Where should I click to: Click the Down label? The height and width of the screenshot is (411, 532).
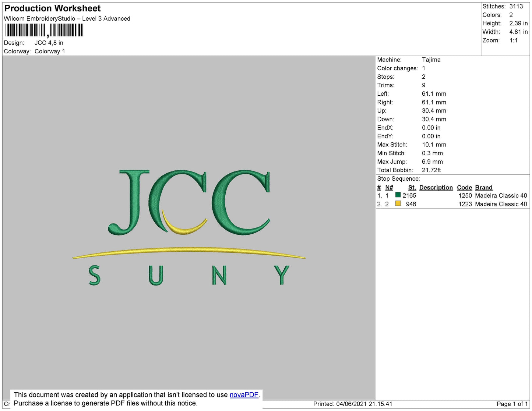[385, 119]
